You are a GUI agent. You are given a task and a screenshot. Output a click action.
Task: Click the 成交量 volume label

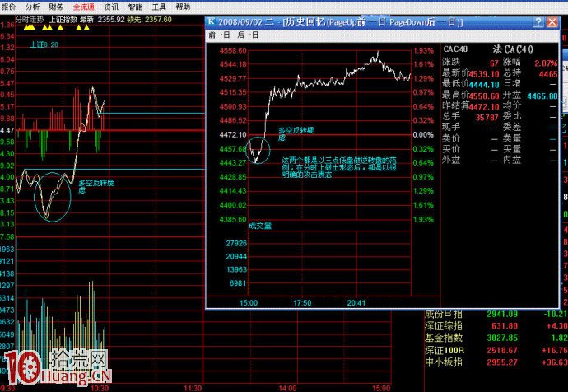[x=260, y=226]
